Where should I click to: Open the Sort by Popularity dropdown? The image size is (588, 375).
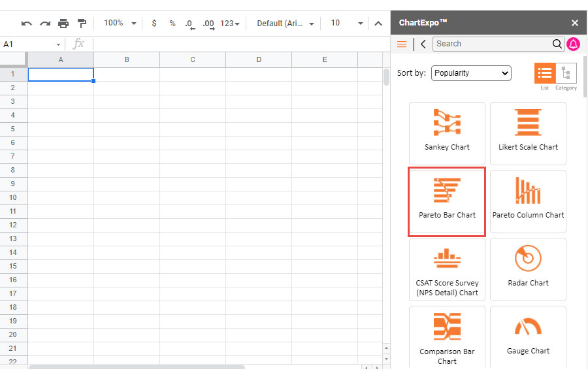[471, 73]
